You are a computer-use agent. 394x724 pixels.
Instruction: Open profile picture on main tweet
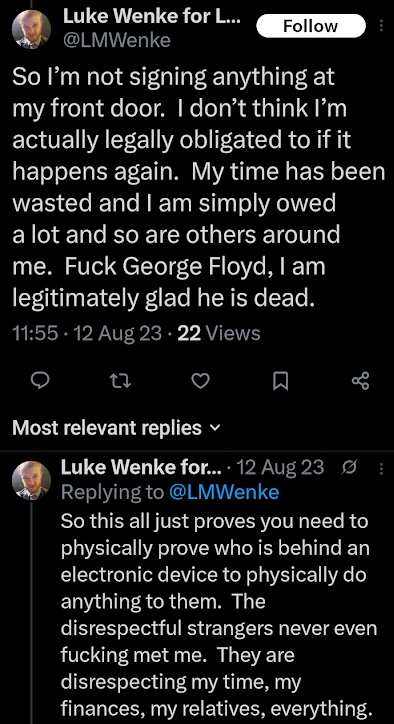[31, 29]
